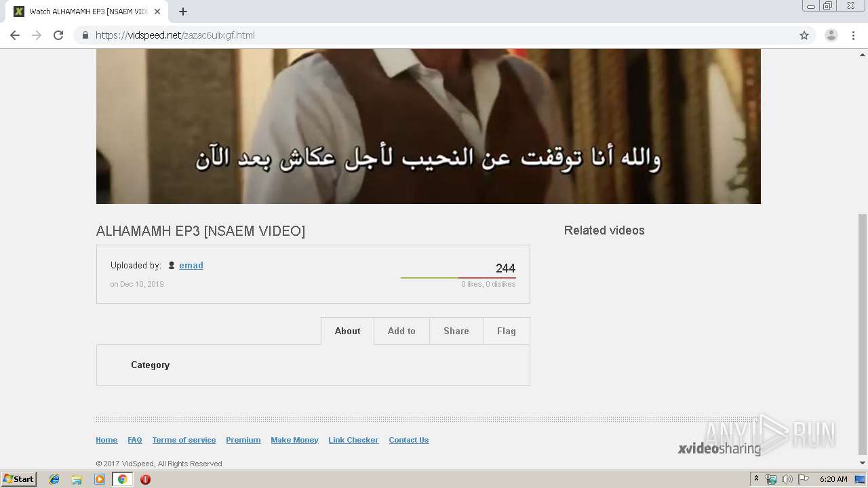
Task: Click the video title ALHAMAMH EP3 [NSAEM VIDEO]
Action: pyautogui.click(x=201, y=231)
